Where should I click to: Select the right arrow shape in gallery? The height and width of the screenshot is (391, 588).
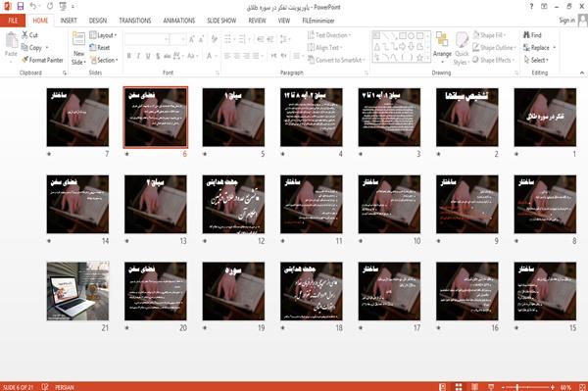pyautogui.click(x=403, y=47)
